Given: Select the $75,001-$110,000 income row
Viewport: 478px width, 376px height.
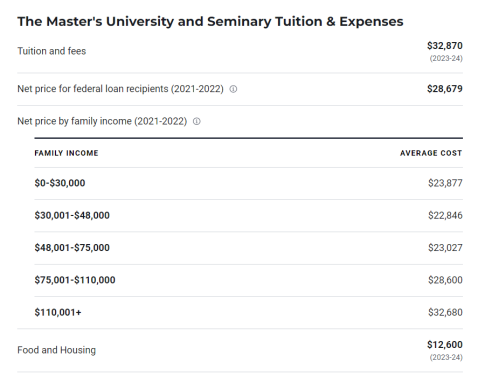Looking at the screenshot, I should (x=248, y=280).
